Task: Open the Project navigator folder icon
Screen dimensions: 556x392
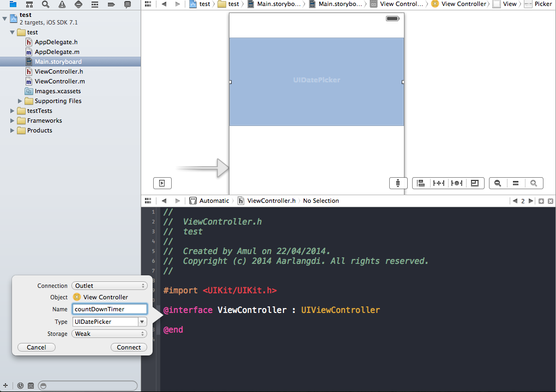Action: click(x=13, y=4)
